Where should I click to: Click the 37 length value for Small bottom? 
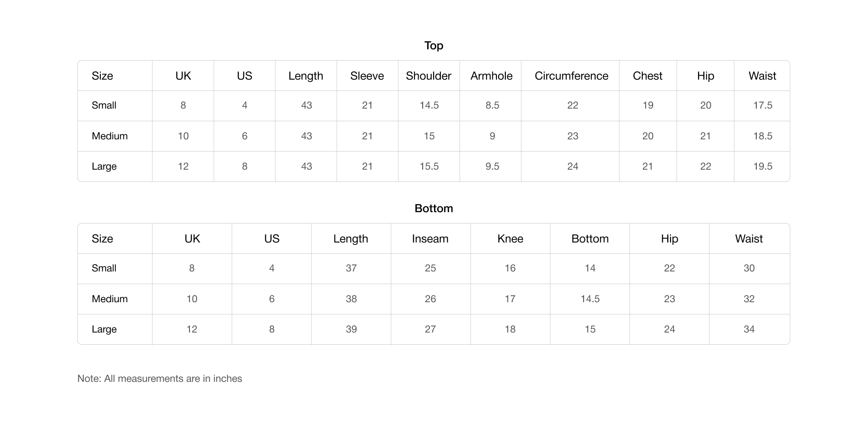pos(351,268)
